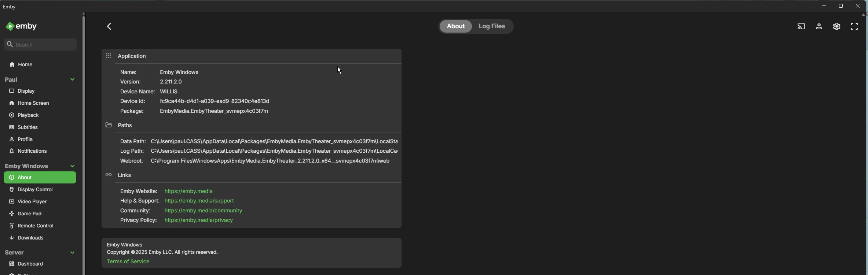Click the Data Path value

274,141
